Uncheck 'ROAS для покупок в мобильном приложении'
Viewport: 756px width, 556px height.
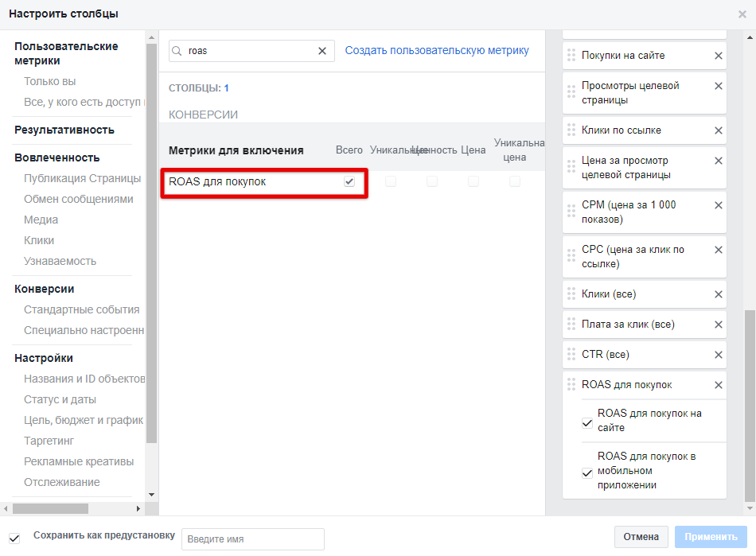[587, 472]
